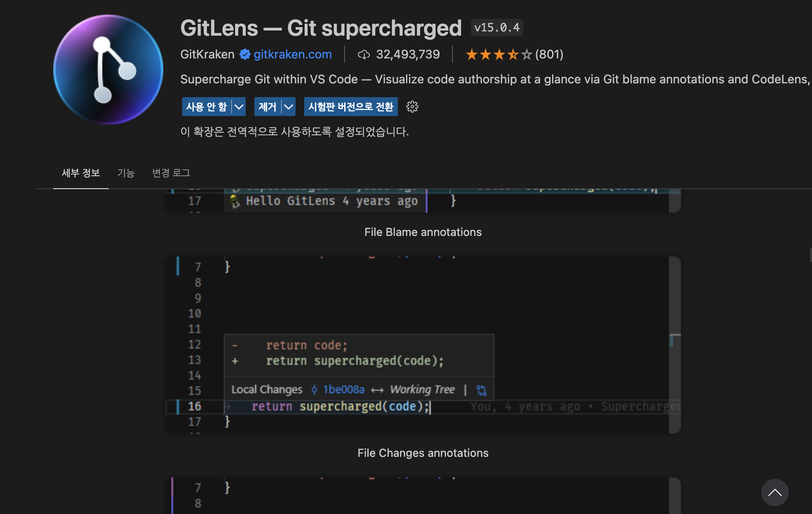
Task: Click the GitLens extension logo icon
Action: (108, 70)
